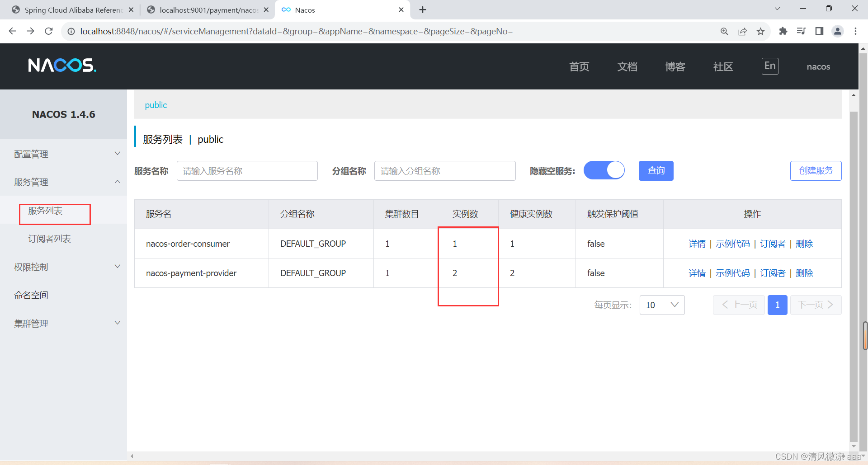Open 博客 in the top navigation
The width and height of the screenshot is (868, 465).
(675, 66)
